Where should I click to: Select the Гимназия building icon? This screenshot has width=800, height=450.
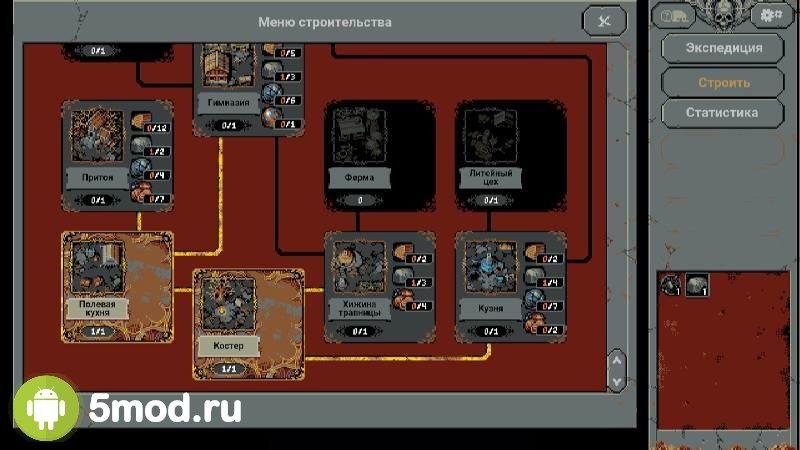coord(226,65)
